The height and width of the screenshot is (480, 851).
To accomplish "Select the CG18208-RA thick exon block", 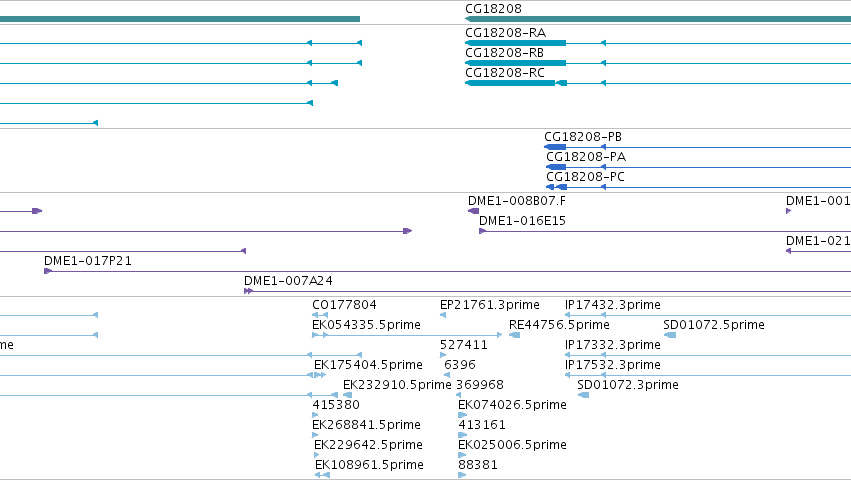I will (516, 43).
